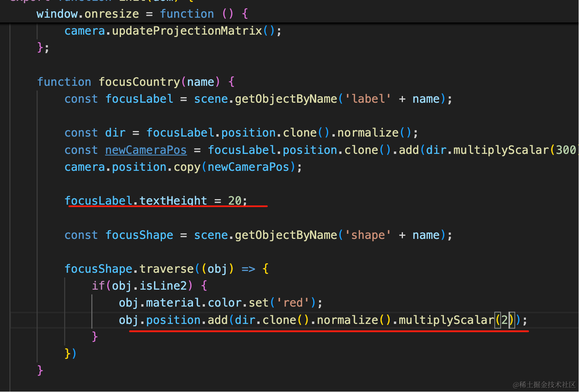Click 'textHeight' property assignment
Image resolution: width=579 pixels, height=392 pixels.
pyautogui.click(x=173, y=201)
